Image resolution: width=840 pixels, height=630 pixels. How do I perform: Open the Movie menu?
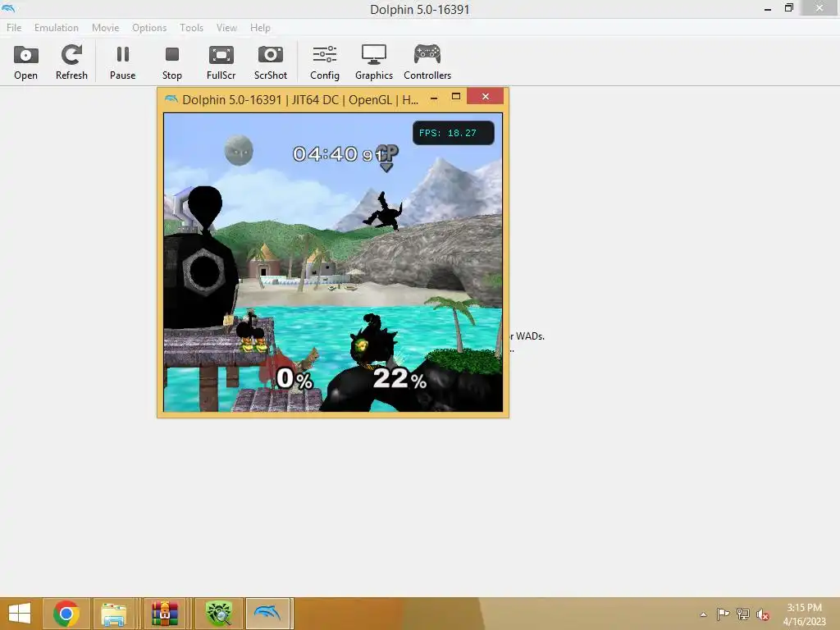[x=105, y=27]
